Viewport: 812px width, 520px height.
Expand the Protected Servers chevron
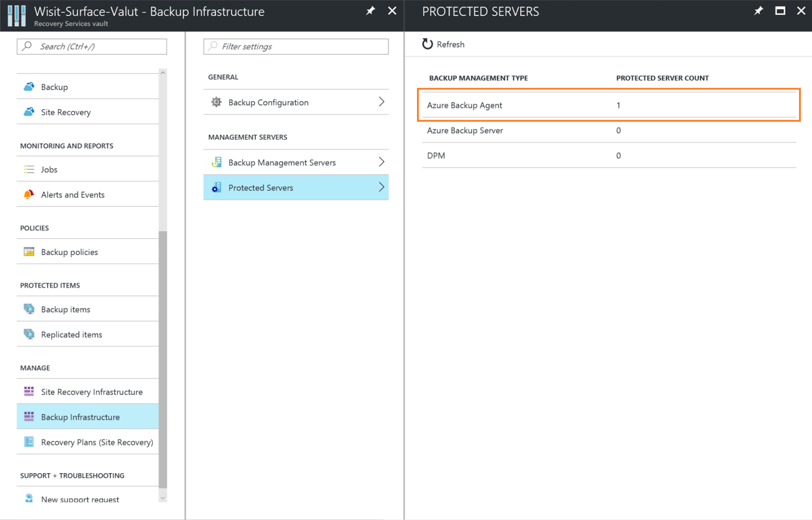click(382, 187)
